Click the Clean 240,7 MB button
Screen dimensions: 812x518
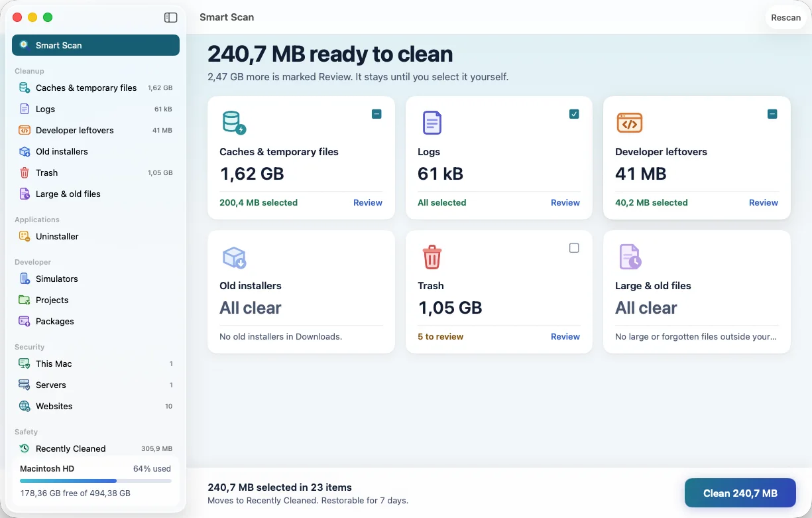740,493
